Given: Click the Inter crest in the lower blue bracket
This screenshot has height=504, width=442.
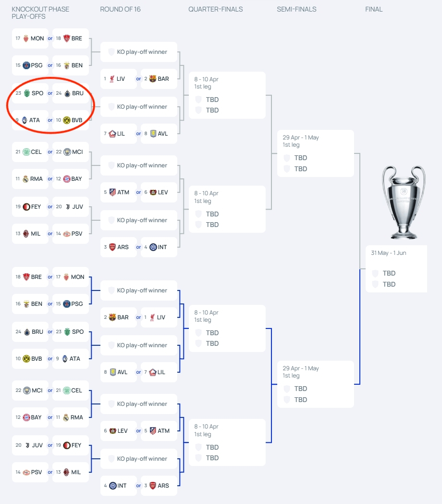Looking at the screenshot, I should [112, 486].
